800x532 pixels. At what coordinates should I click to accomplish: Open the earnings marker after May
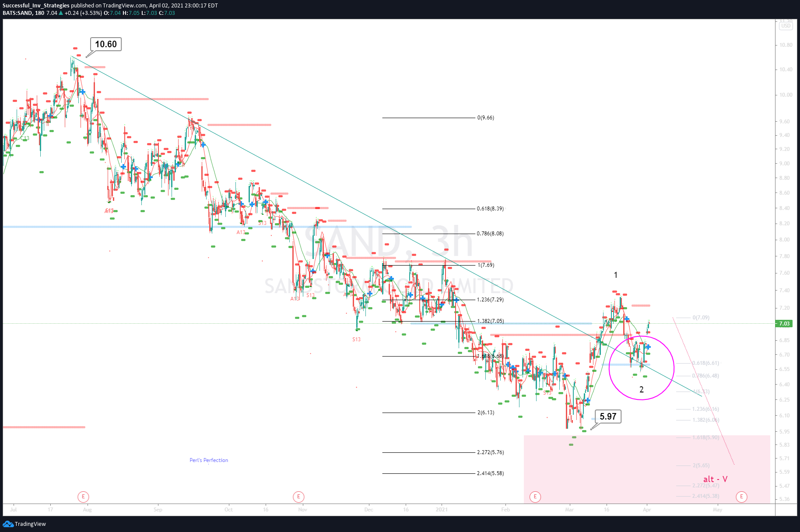(x=741, y=497)
